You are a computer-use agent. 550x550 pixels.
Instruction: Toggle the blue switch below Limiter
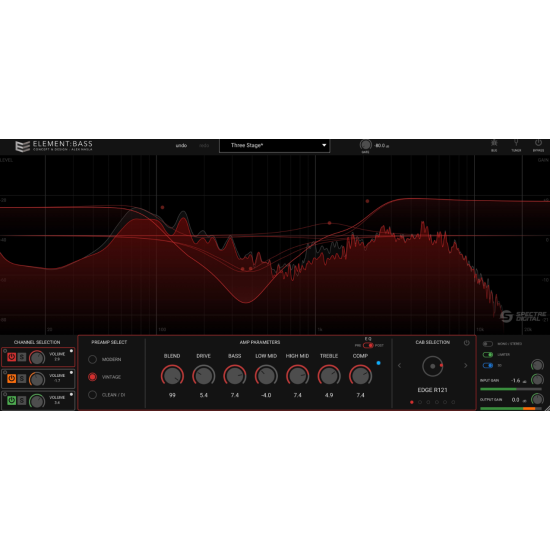(x=488, y=365)
